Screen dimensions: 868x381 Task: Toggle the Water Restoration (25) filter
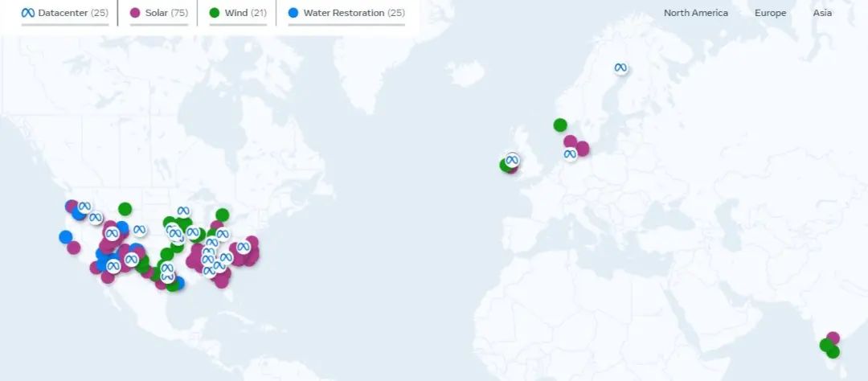tap(346, 13)
